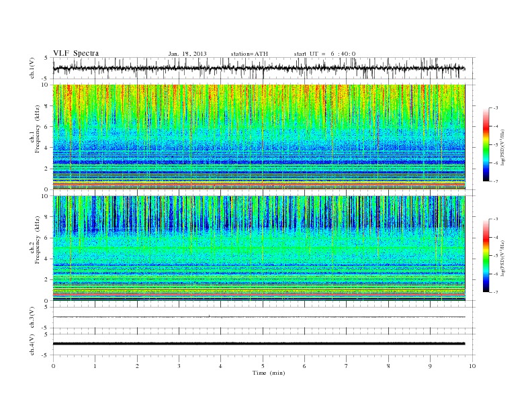Click the ch.1 "Frequency (kHz)" axis label
This screenshot has width=532, height=411.
coord(38,129)
